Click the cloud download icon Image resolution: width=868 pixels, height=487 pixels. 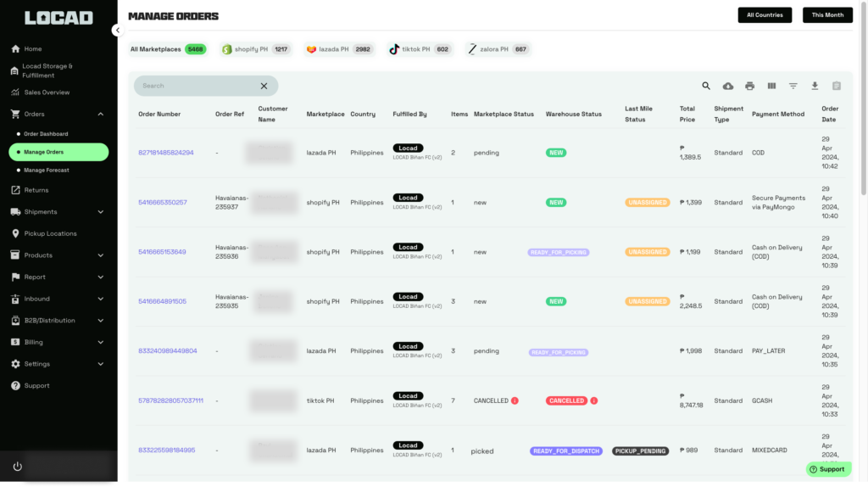pos(728,86)
